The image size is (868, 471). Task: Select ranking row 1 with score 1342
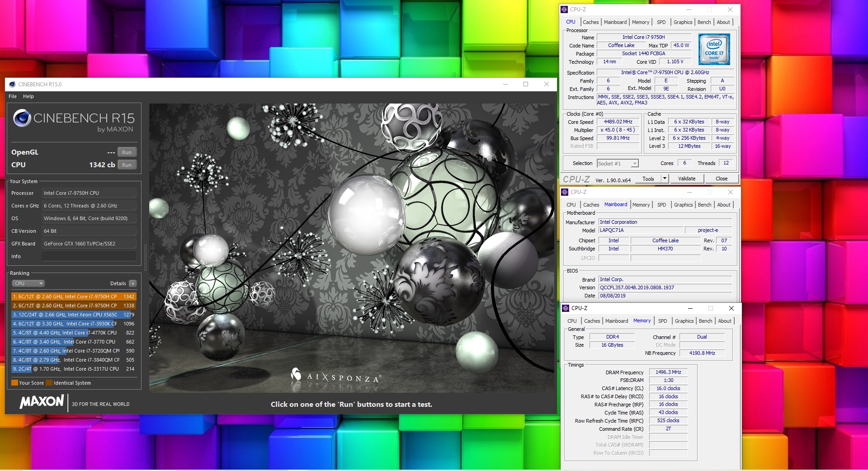74,297
